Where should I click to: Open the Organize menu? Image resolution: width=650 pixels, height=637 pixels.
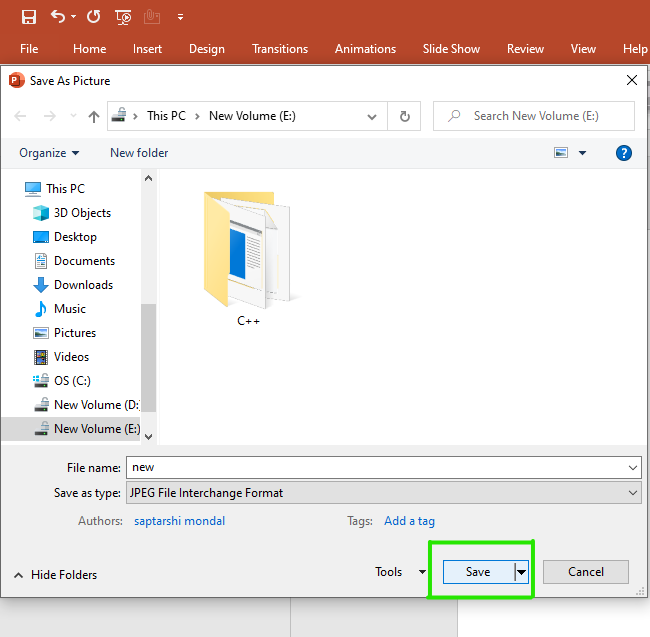[x=49, y=153]
